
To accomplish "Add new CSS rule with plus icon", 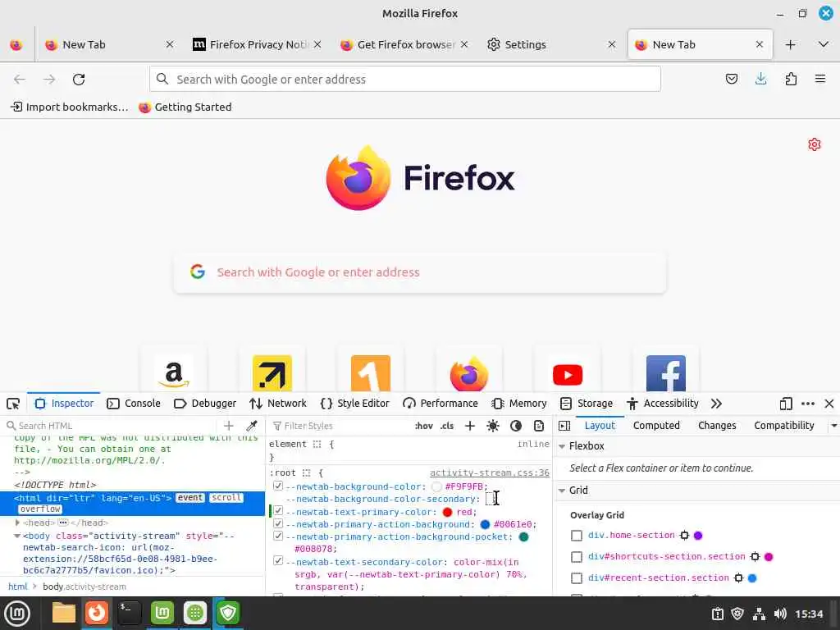I will point(470,426).
